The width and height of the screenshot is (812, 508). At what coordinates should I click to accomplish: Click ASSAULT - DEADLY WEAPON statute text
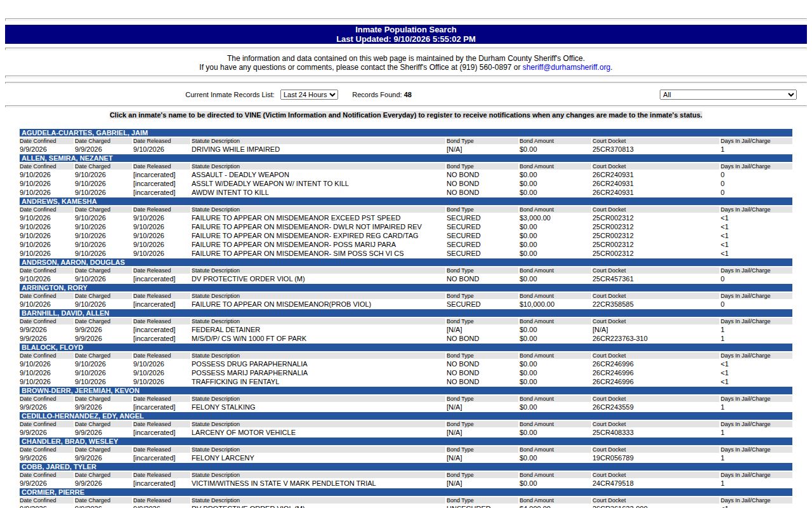tap(240, 175)
